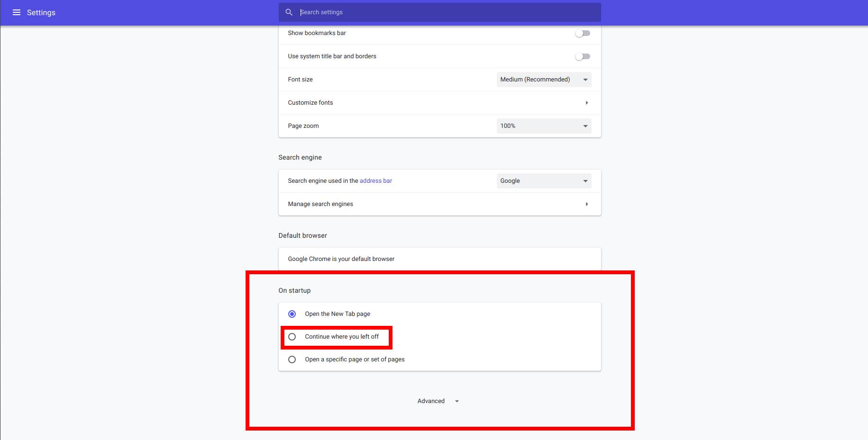The image size is (868, 440).
Task: Select Continue where you left off radio
Action: click(292, 337)
